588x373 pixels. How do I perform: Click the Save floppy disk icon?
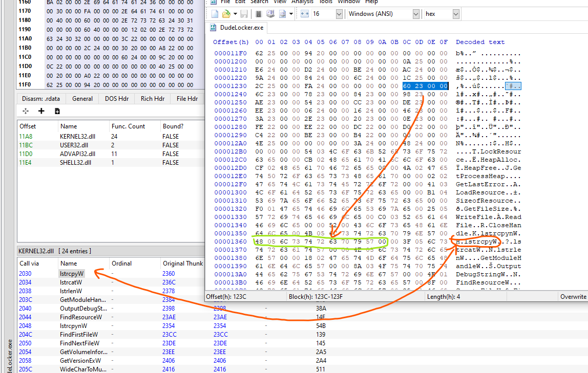tap(244, 14)
